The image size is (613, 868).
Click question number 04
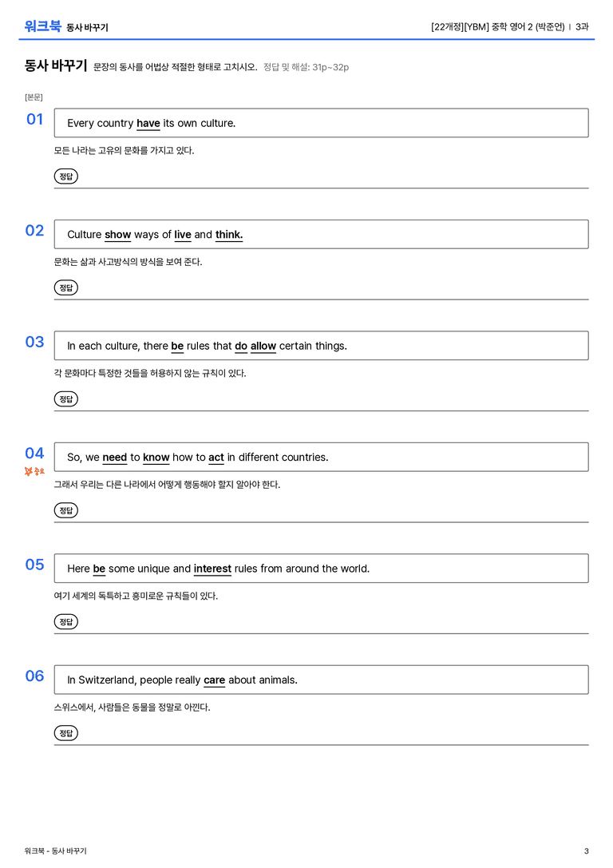(34, 454)
